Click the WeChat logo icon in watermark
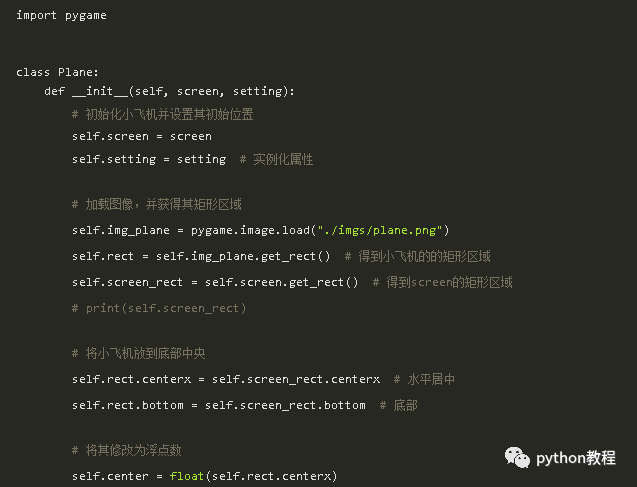Screen dimensions: 637x487 (517, 458)
